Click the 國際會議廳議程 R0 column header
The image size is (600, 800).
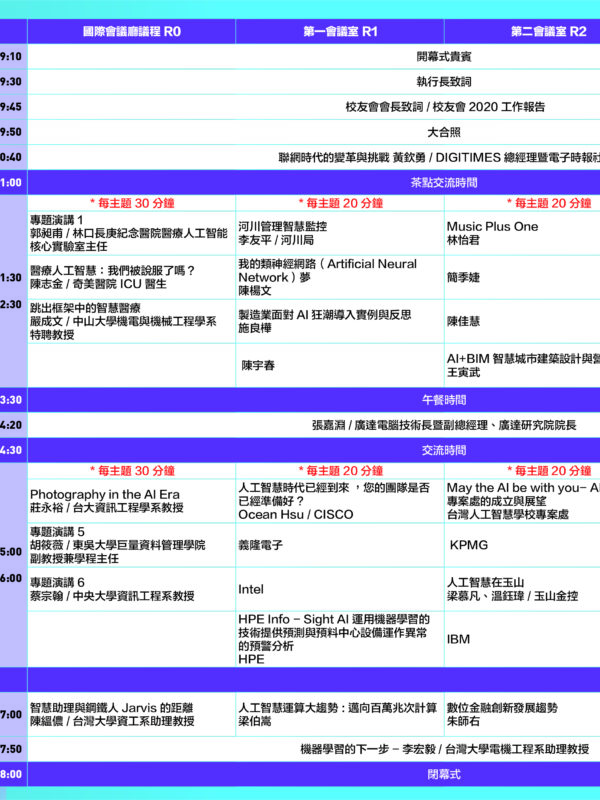(132, 31)
